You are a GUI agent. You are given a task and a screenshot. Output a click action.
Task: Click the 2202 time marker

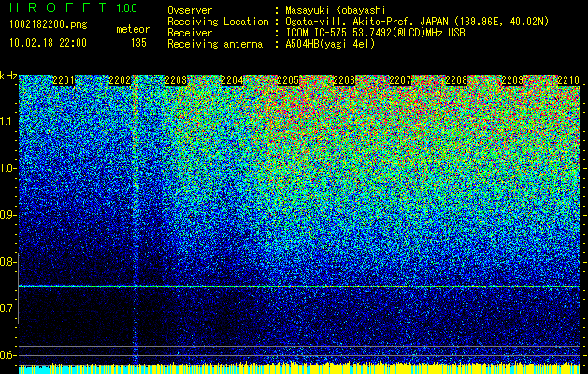(120, 80)
